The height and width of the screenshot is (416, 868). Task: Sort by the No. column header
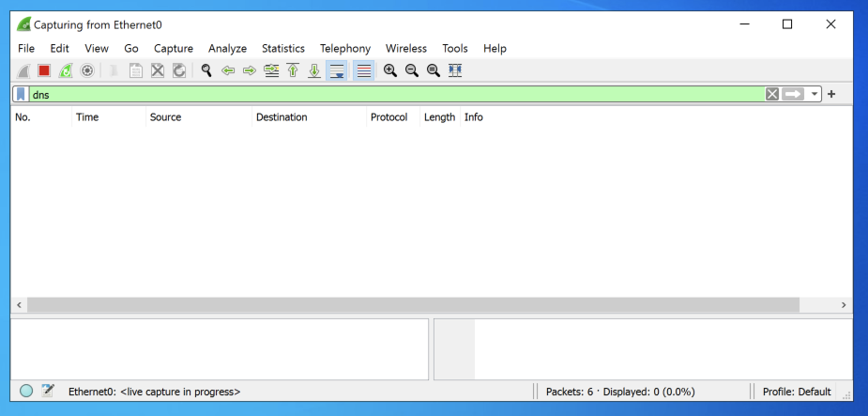(41, 117)
